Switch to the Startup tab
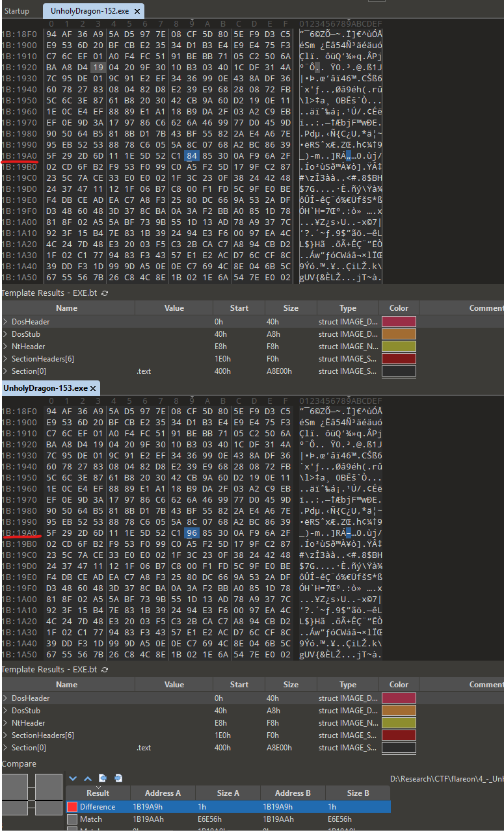The image size is (504, 831). click(17, 11)
